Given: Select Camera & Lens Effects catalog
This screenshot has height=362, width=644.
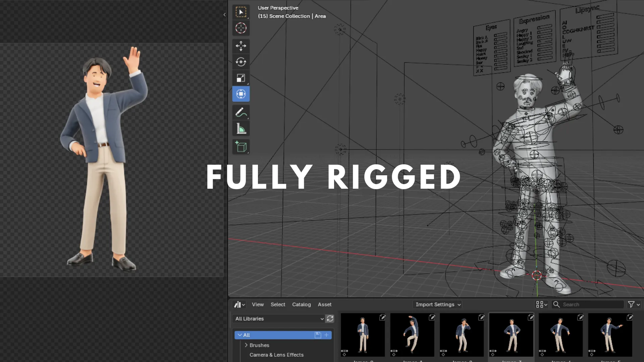Looking at the screenshot, I should tap(276, 355).
